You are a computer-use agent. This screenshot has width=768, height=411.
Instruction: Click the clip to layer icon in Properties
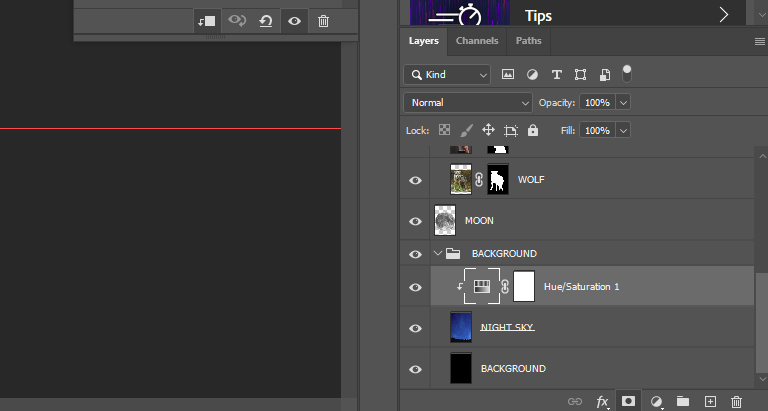(207, 21)
